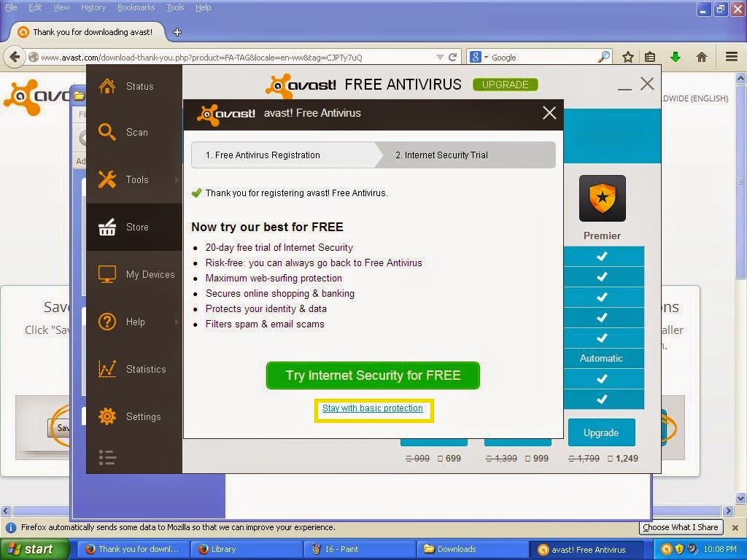Select the Store basket icon
This screenshot has height=560, width=747.
pyautogui.click(x=107, y=227)
